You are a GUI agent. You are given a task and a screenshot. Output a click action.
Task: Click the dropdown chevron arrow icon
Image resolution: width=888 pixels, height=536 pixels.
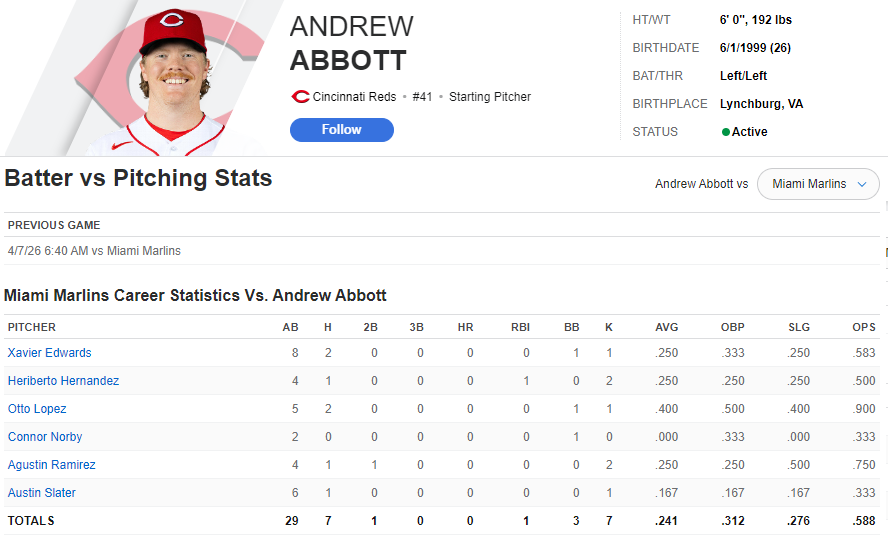(x=862, y=184)
